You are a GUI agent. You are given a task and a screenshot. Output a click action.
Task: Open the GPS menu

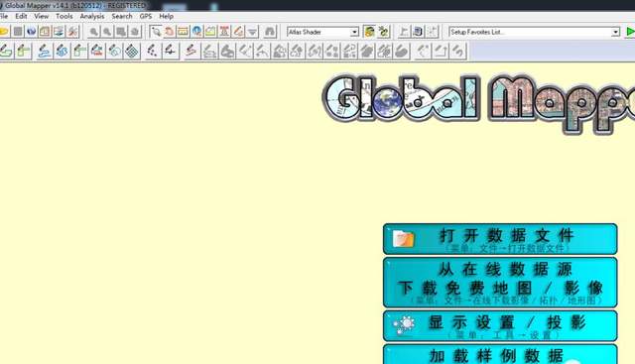tap(146, 16)
